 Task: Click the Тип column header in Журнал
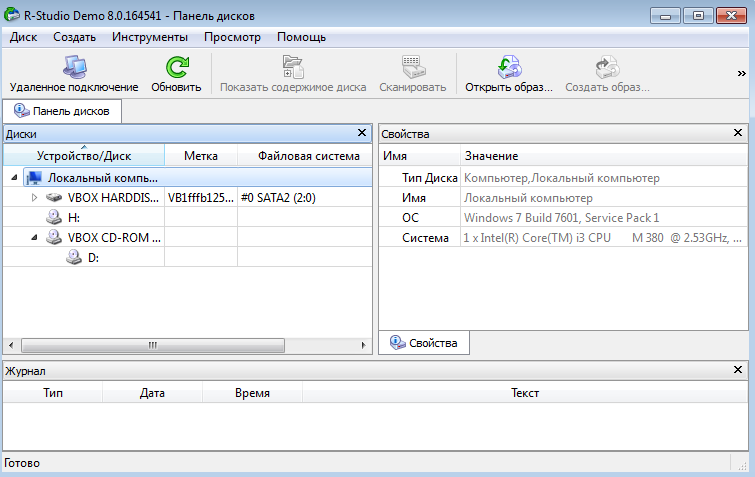(53, 393)
